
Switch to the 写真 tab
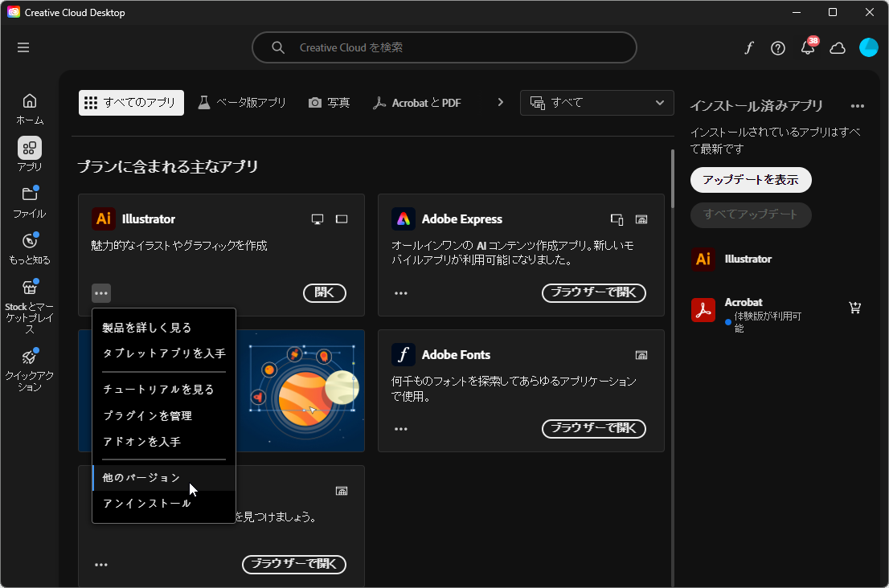pos(329,103)
